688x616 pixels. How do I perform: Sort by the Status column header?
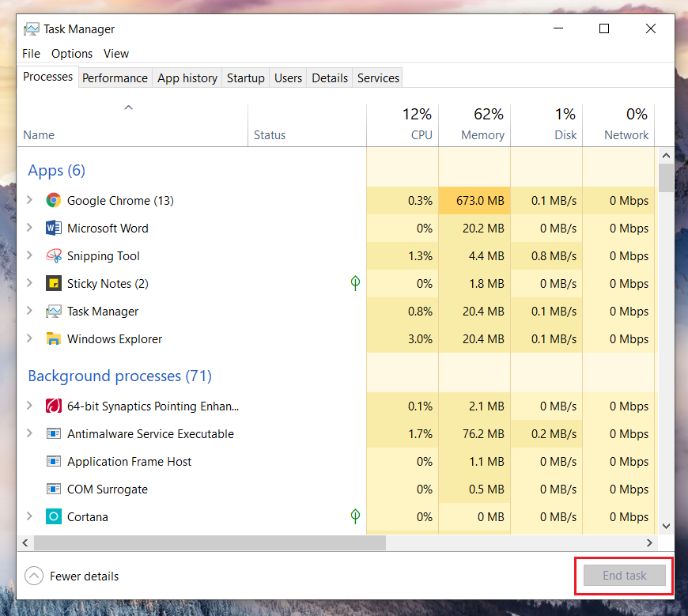click(x=307, y=125)
